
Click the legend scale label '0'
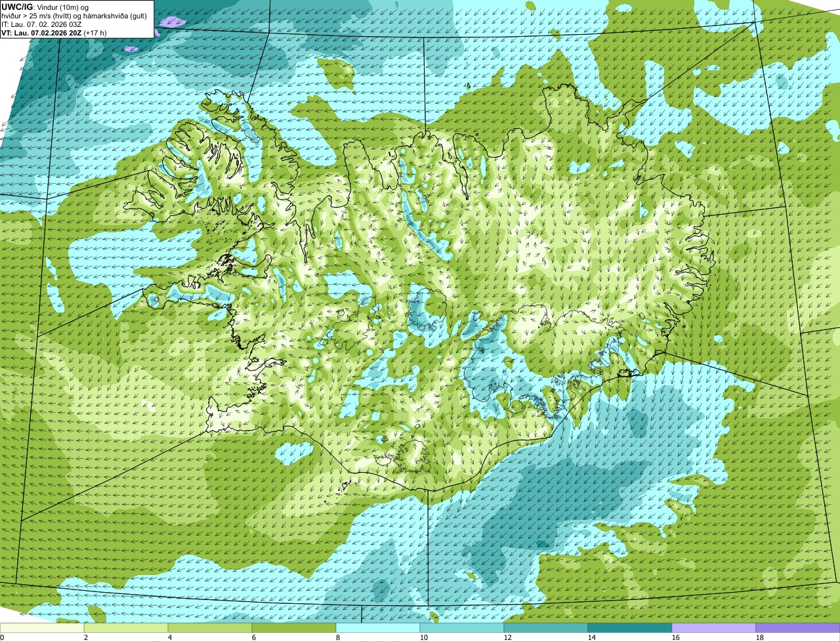coord(3,637)
